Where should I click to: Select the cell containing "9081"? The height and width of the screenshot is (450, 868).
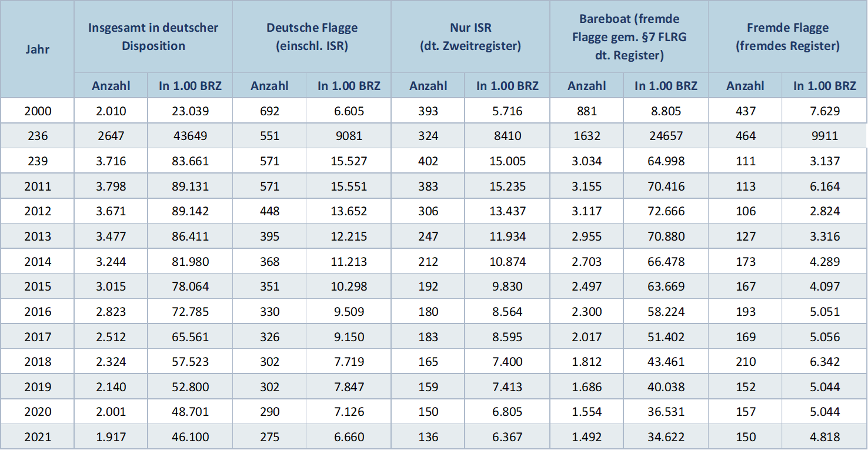pos(349,136)
